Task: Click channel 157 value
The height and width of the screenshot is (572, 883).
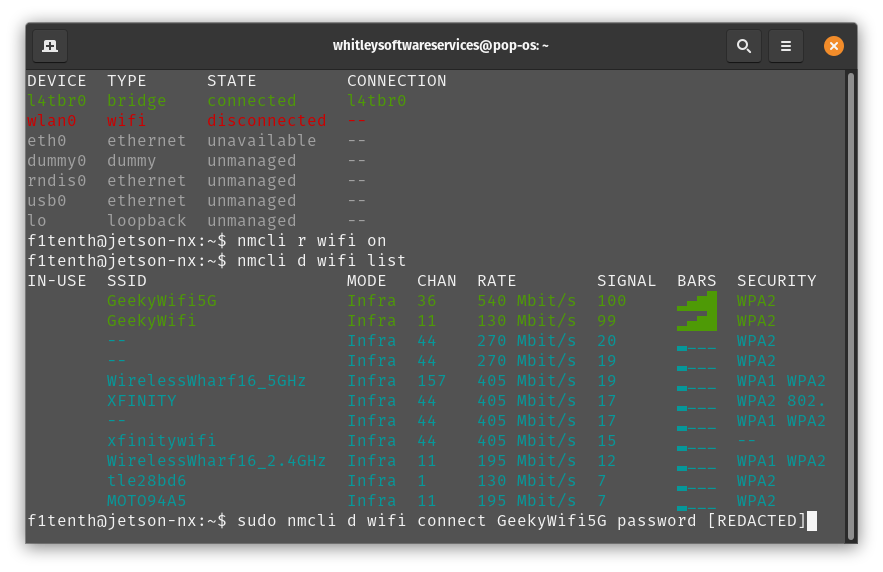Action: pos(431,381)
